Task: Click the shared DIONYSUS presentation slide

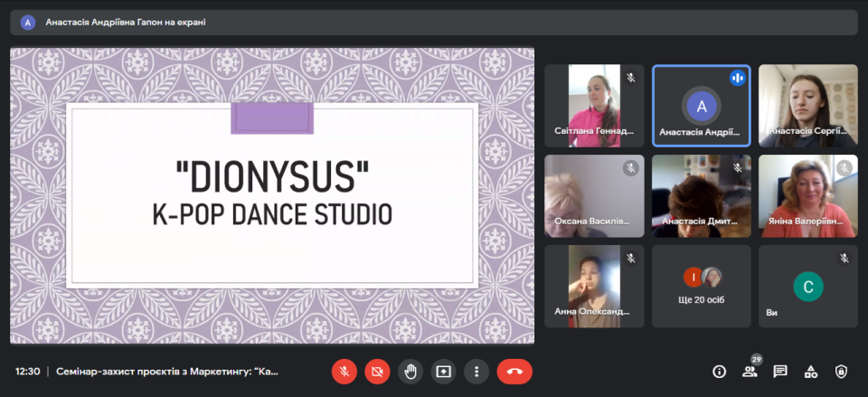Action: pos(272,195)
